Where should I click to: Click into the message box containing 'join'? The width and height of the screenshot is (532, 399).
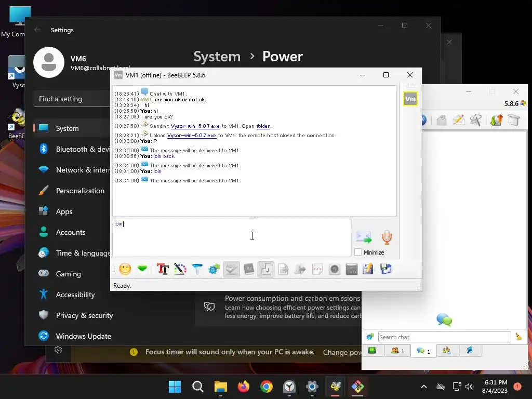coord(231,237)
